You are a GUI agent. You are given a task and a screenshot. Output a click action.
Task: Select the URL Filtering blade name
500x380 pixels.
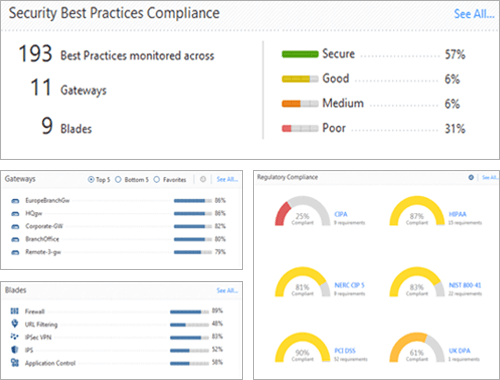click(x=41, y=324)
